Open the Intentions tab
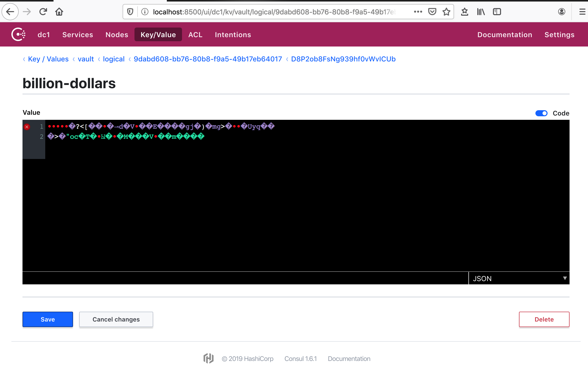 tap(233, 35)
